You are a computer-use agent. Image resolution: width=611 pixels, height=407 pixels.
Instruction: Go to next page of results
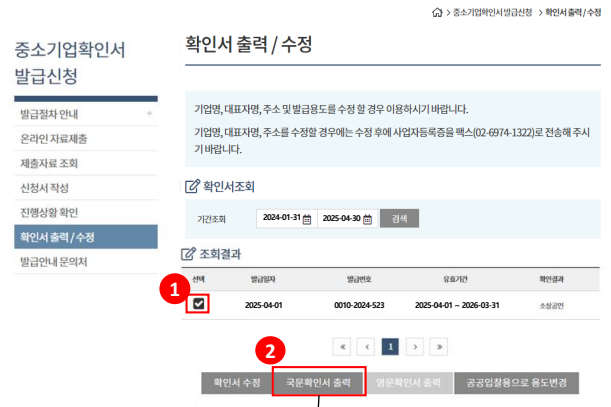click(414, 345)
